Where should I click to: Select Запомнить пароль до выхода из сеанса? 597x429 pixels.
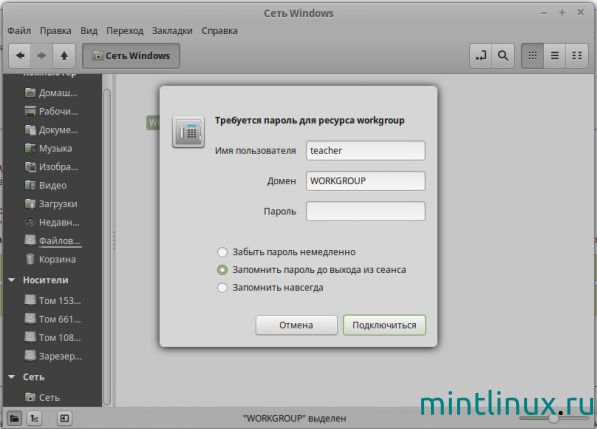[222, 270]
